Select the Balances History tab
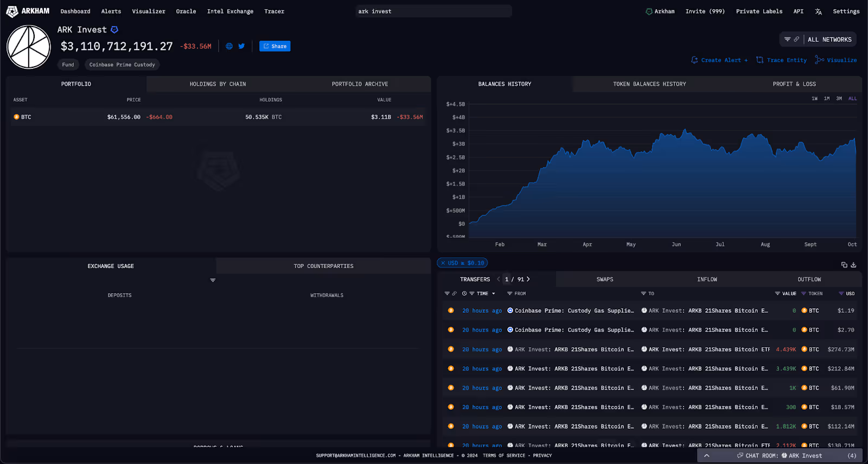The height and width of the screenshot is (464, 868). pyautogui.click(x=505, y=84)
